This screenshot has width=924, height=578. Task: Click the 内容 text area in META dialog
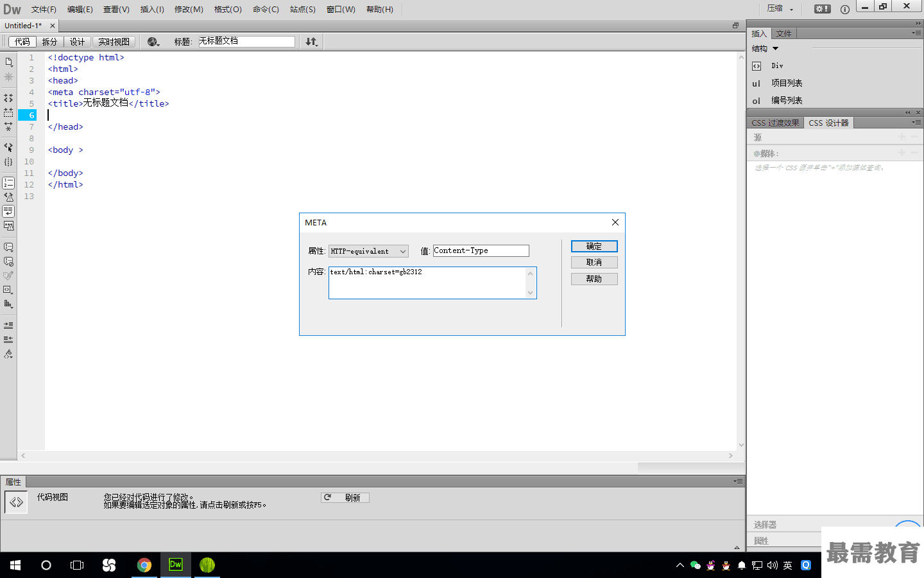tap(432, 283)
